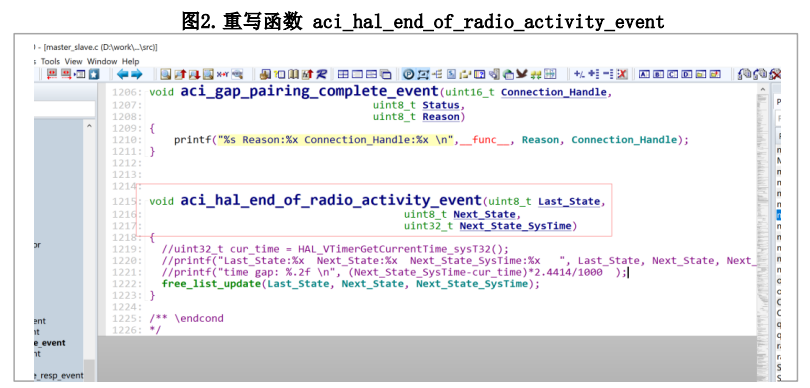Viewport: 810px width, 388px height.
Task: Look up references with the R icon
Action: click(x=322, y=74)
